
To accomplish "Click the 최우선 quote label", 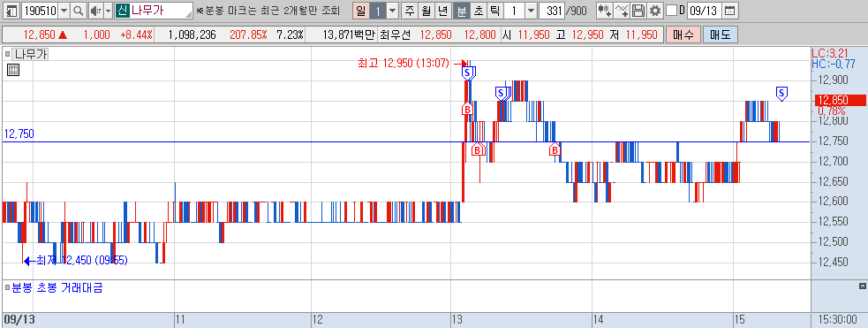I will (396, 34).
